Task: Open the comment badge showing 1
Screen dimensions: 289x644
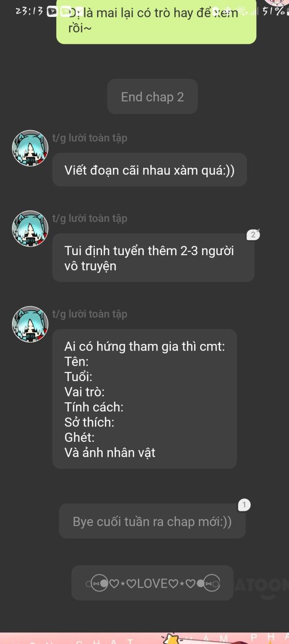Action: (244, 505)
